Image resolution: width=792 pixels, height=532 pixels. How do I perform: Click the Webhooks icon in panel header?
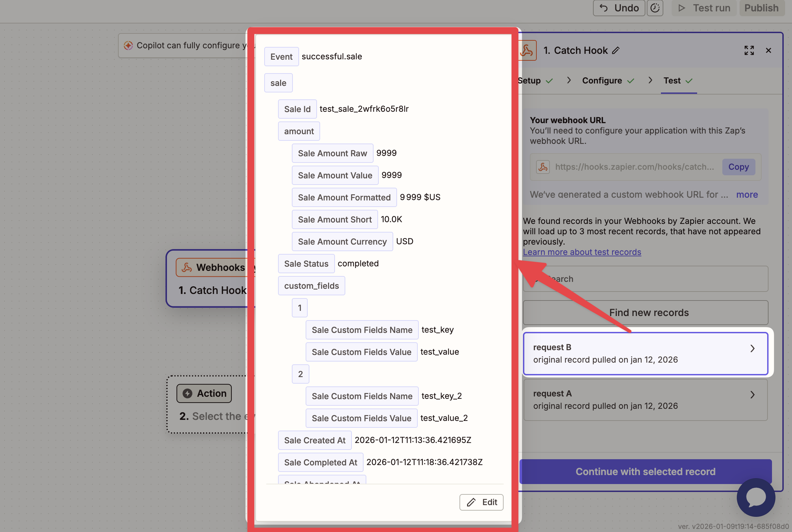(527, 51)
